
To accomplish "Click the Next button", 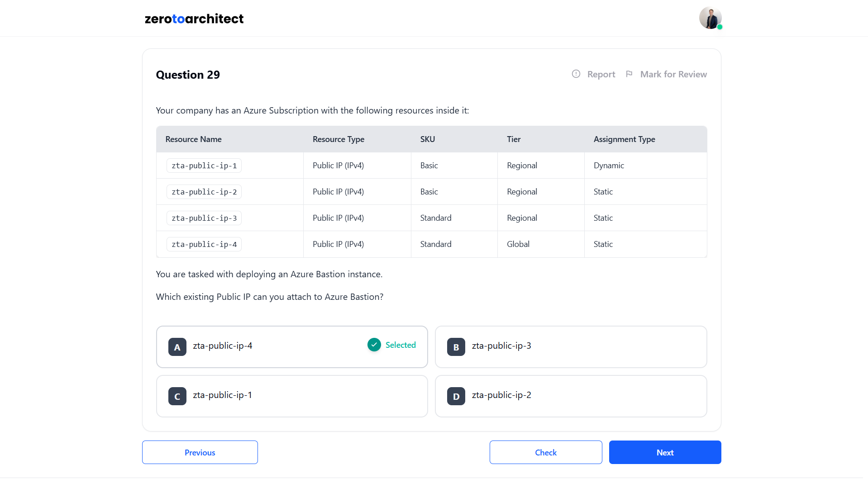I will point(665,452).
